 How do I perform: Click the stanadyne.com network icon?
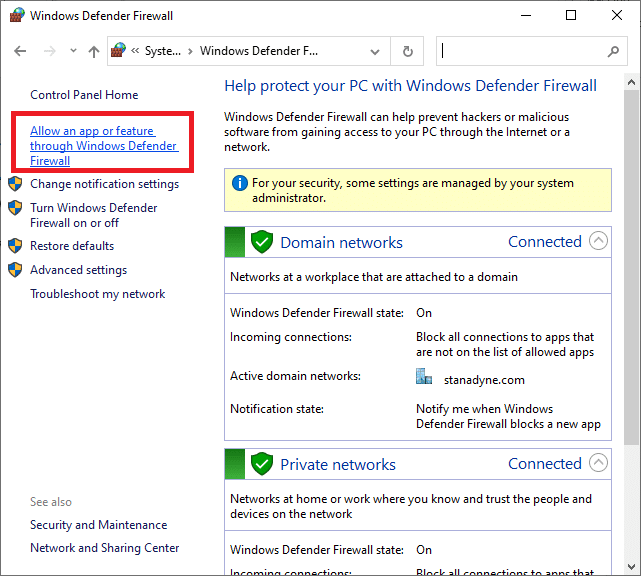[424, 378]
